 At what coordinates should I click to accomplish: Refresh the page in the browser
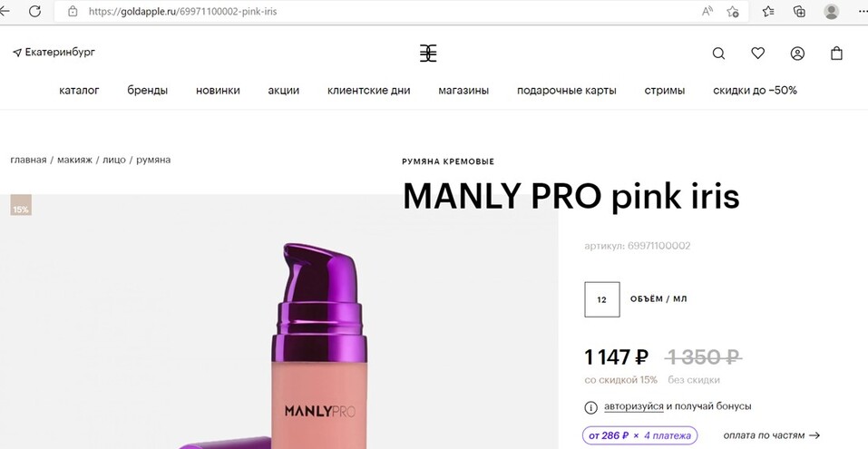tap(34, 11)
